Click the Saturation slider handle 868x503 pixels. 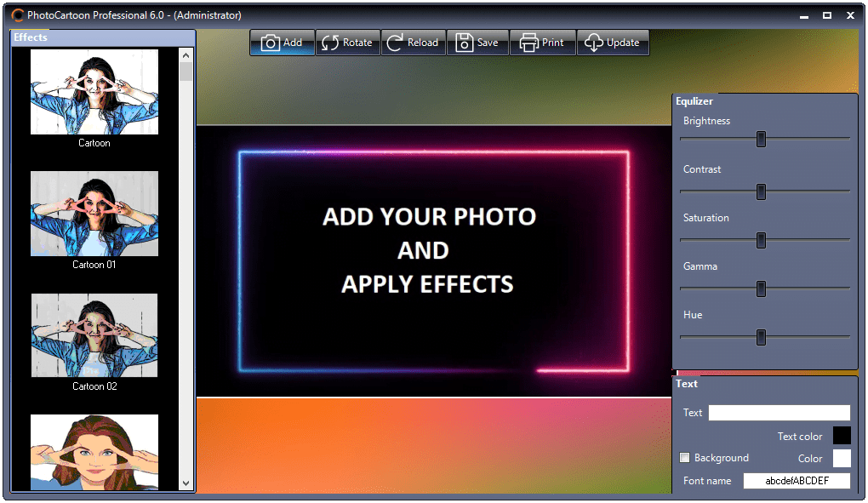tap(761, 240)
